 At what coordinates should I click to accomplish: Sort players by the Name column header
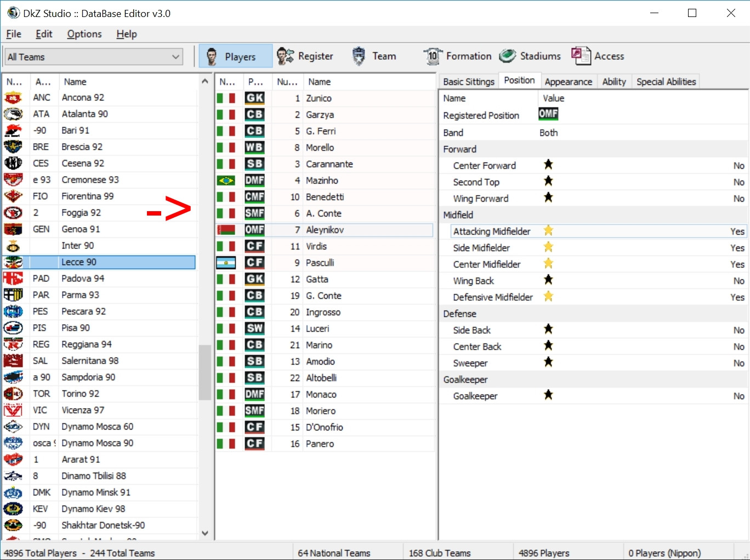point(369,82)
